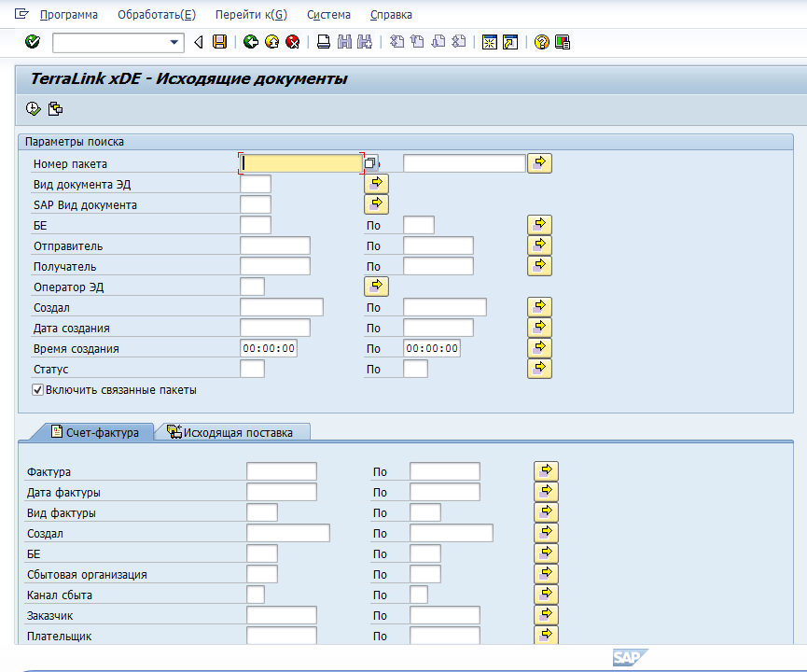Open multiple selection for Дата создания
Viewport: 807px width, 672px height.
(539, 328)
